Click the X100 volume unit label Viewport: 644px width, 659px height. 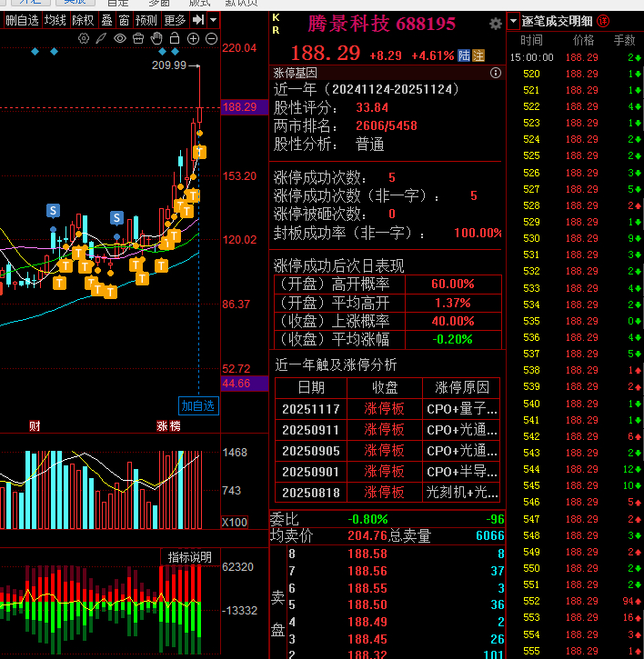[235, 522]
